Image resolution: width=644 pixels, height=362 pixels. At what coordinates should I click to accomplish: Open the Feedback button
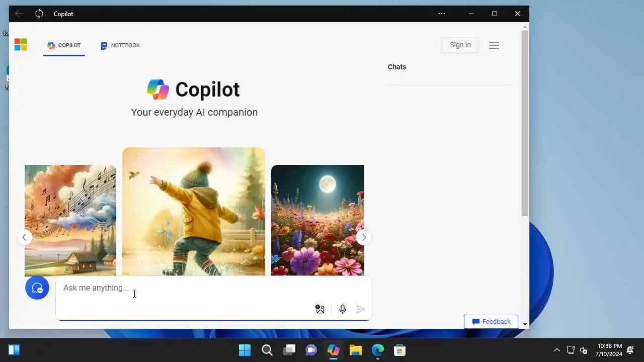point(492,322)
